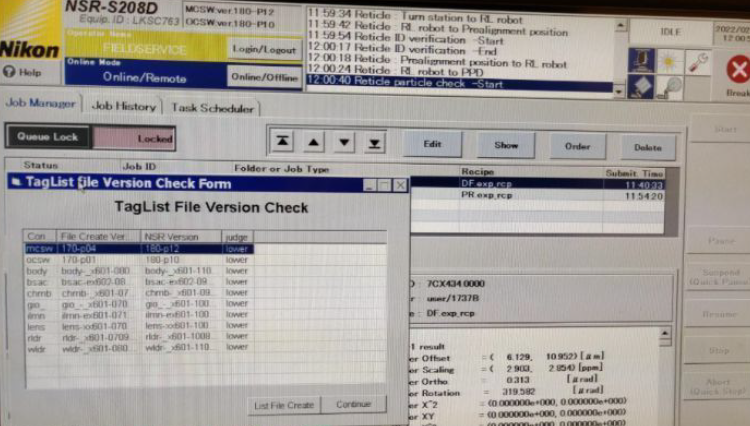Select the ocsw row in version list

(x=139, y=260)
